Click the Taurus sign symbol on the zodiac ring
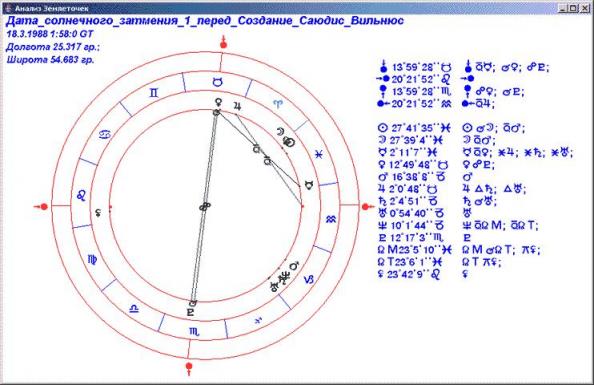594x385 pixels. coord(217,82)
